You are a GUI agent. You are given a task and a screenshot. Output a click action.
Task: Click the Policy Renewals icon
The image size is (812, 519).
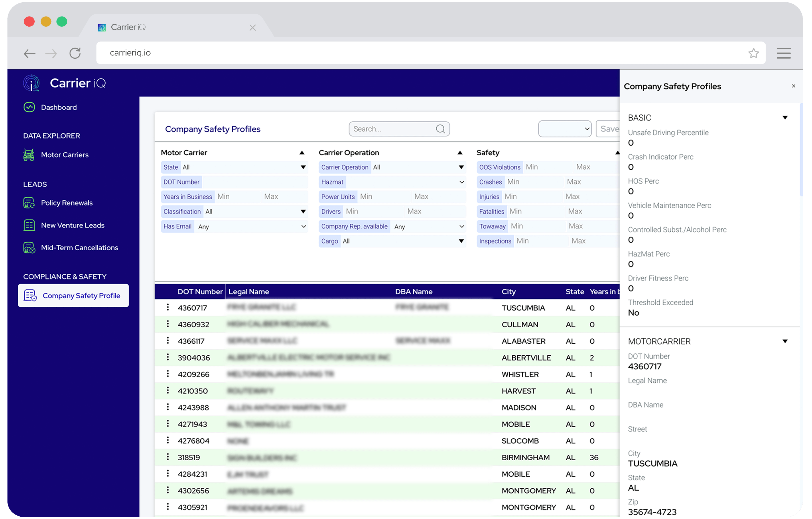pyautogui.click(x=29, y=203)
